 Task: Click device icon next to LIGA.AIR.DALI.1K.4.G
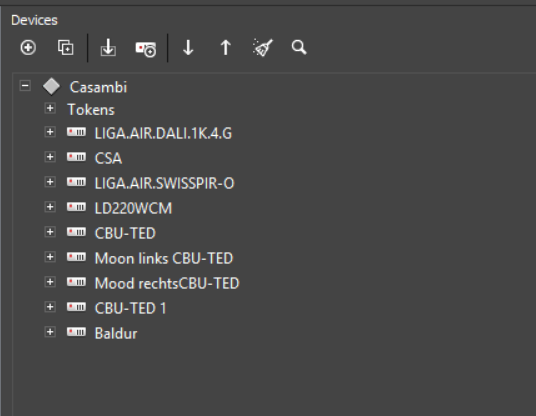pyautogui.click(x=76, y=132)
